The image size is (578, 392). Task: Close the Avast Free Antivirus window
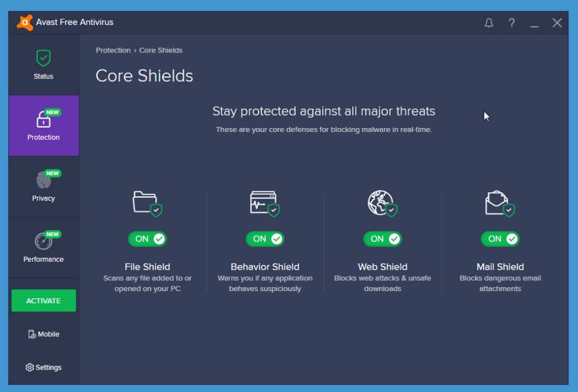click(x=557, y=23)
